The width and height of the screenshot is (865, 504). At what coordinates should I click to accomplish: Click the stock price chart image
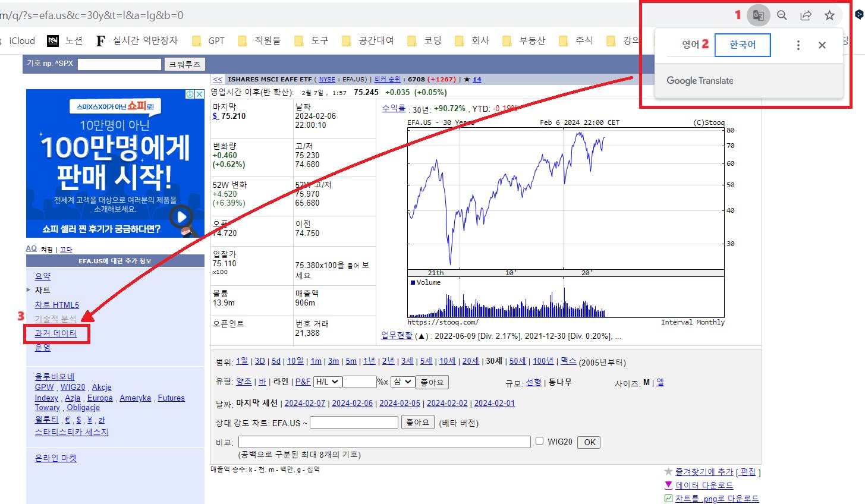click(566, 223)
